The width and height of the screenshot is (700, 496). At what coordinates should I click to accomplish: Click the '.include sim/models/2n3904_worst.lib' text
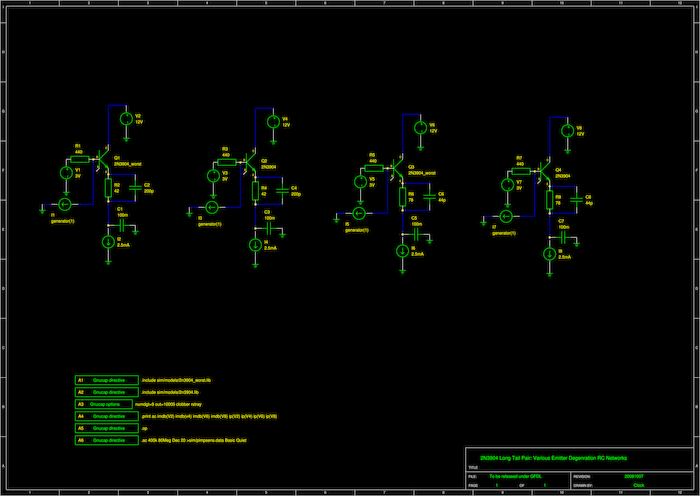coord(176,380)
